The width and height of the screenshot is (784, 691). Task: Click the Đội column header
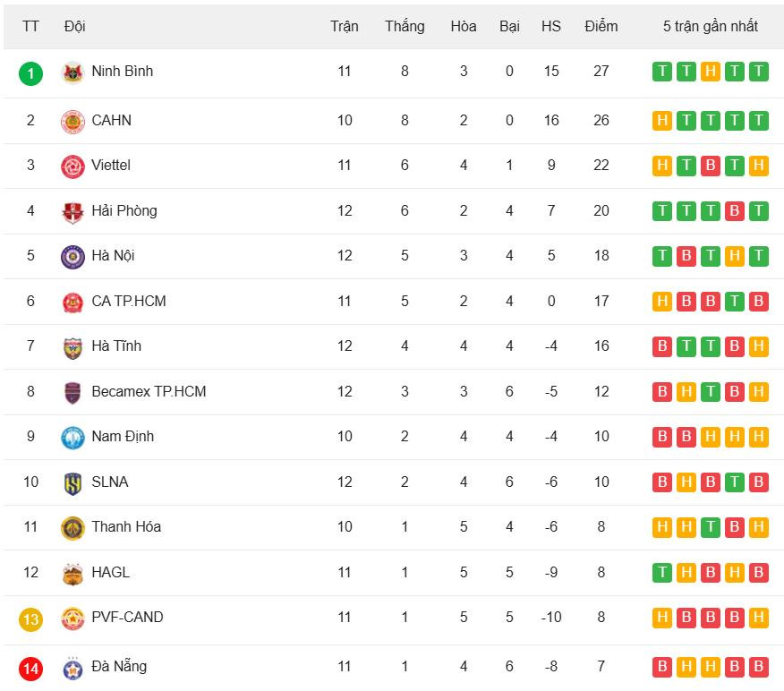coord(75,26)
